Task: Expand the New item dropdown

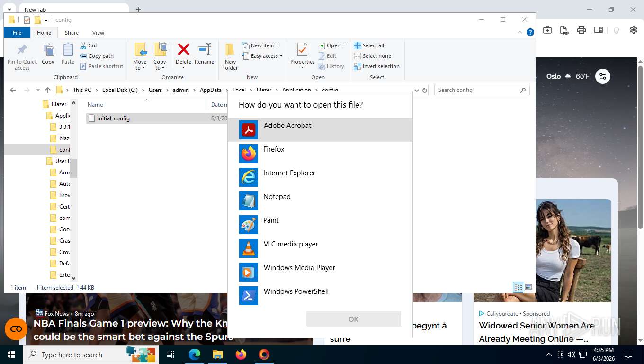Action: point(260,45)
